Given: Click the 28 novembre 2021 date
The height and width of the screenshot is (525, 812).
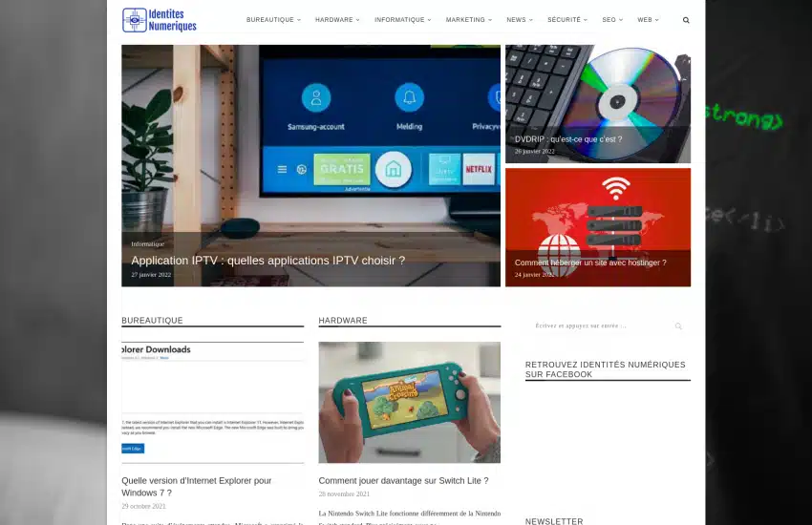Looking at the screenshot, I should pos(344,493).
